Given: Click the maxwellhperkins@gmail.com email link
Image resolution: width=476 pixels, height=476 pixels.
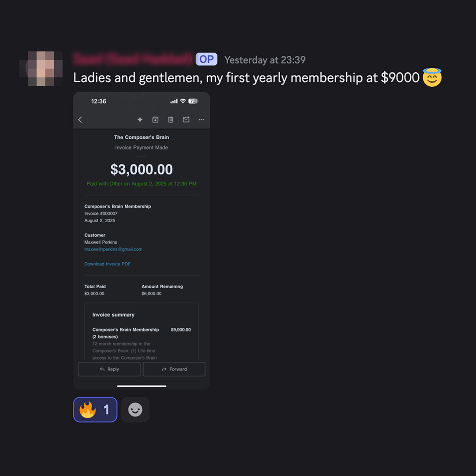Looking at the screenshot, I should tap(113, 249).
